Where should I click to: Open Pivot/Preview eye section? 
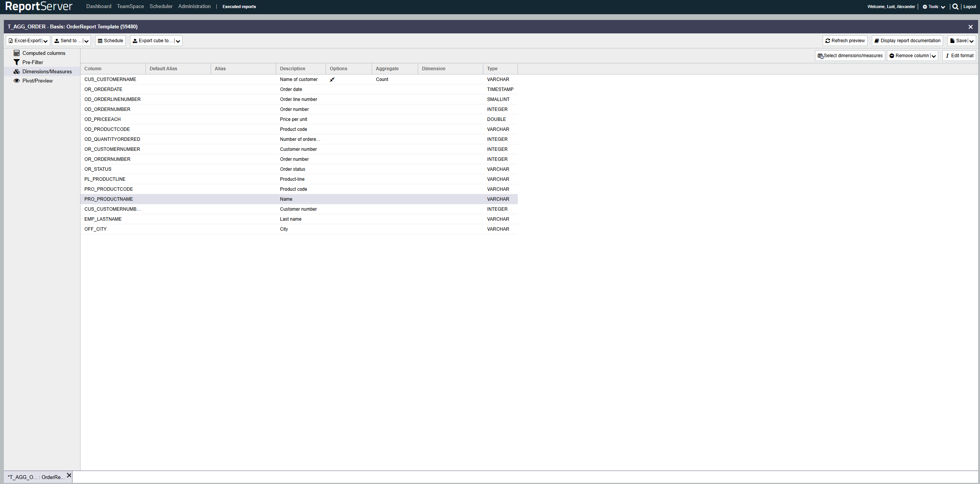(x=37, y=81)
